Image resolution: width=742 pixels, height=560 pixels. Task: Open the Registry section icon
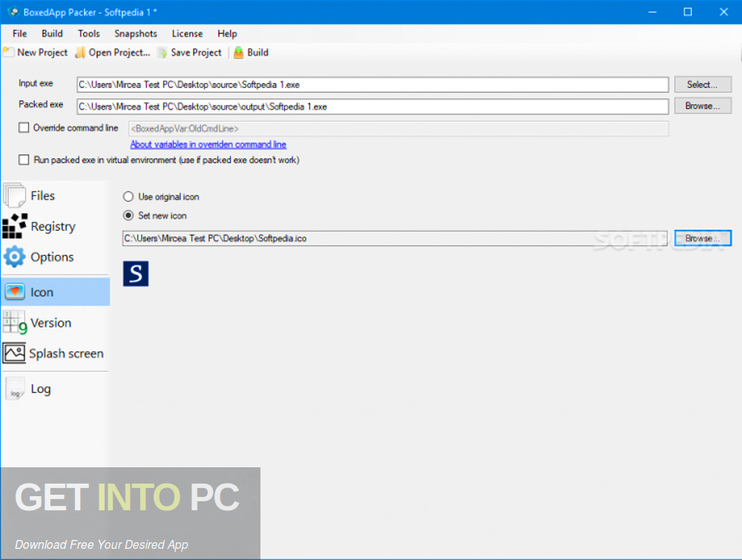15,226
